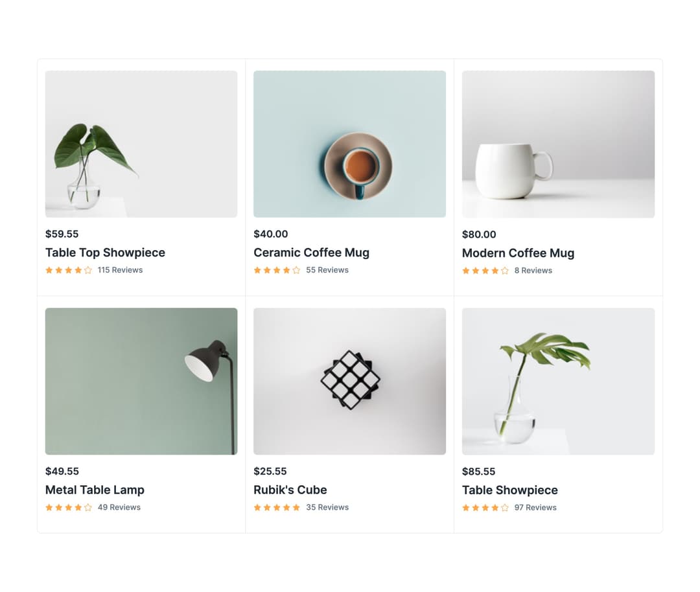Click the Rubik's Cube product photo
The width and height of the screenshot is (700, 592).
pos(349,381)
